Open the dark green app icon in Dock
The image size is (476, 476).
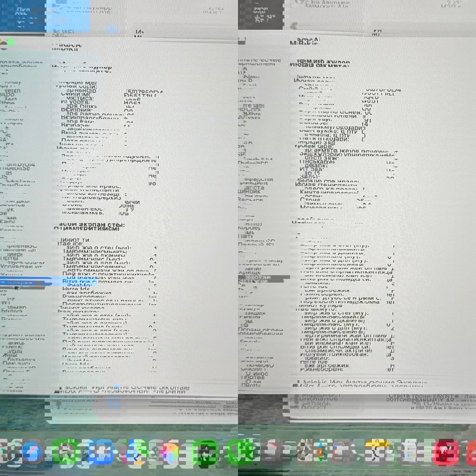tap(205, 452)
